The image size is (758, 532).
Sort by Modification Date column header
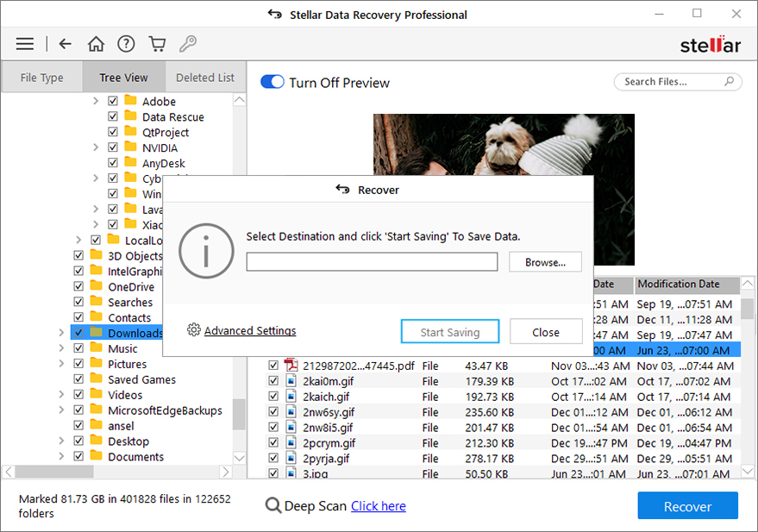click(686, 285)
